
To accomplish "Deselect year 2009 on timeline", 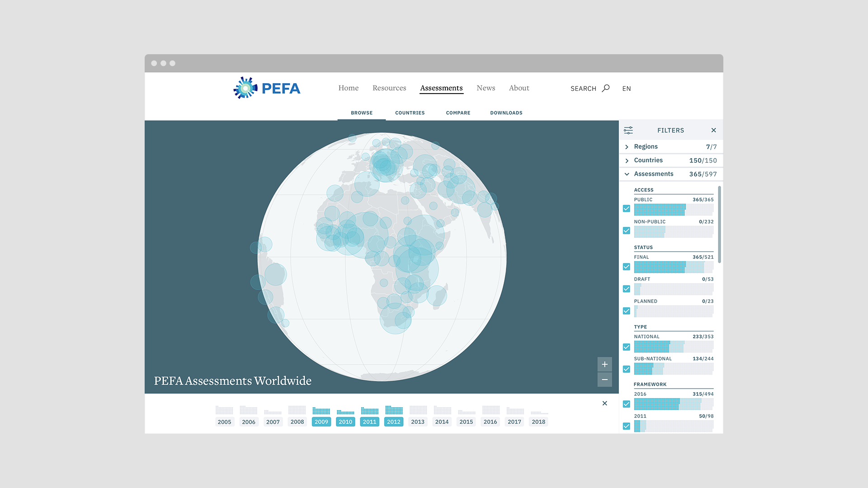I will (321, 422).
